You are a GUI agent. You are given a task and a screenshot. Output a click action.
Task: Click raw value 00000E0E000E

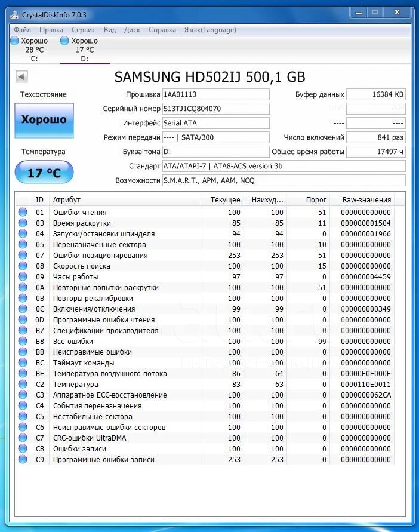pos(366,374)
